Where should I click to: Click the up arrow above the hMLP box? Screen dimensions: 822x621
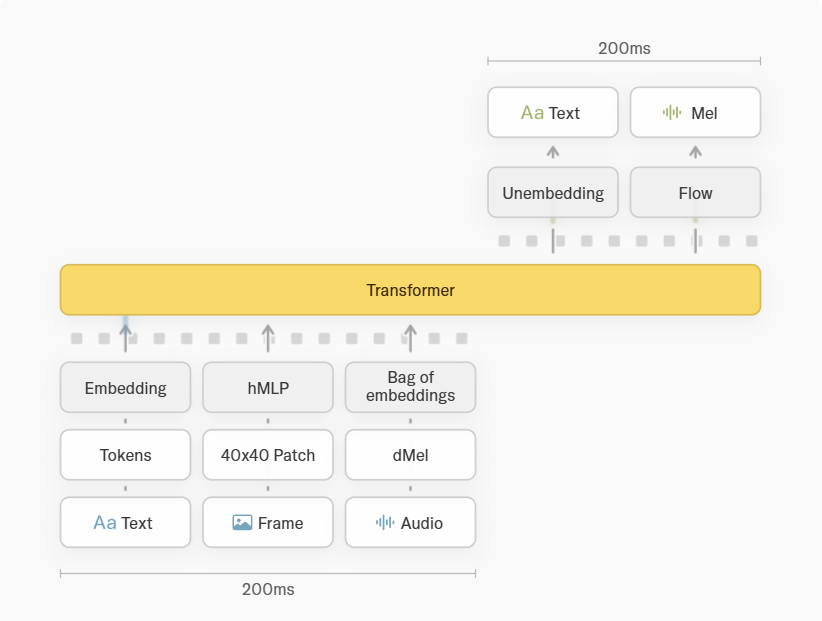268,337
